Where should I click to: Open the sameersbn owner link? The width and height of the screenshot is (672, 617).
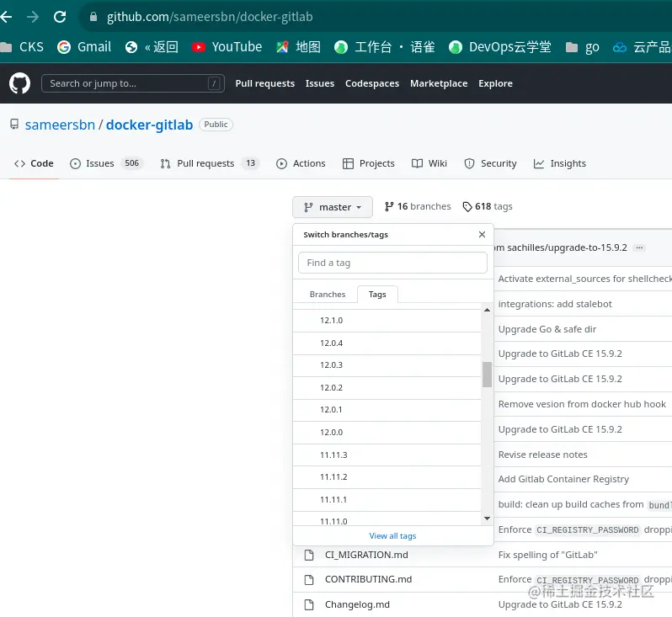tap(60, 125)
